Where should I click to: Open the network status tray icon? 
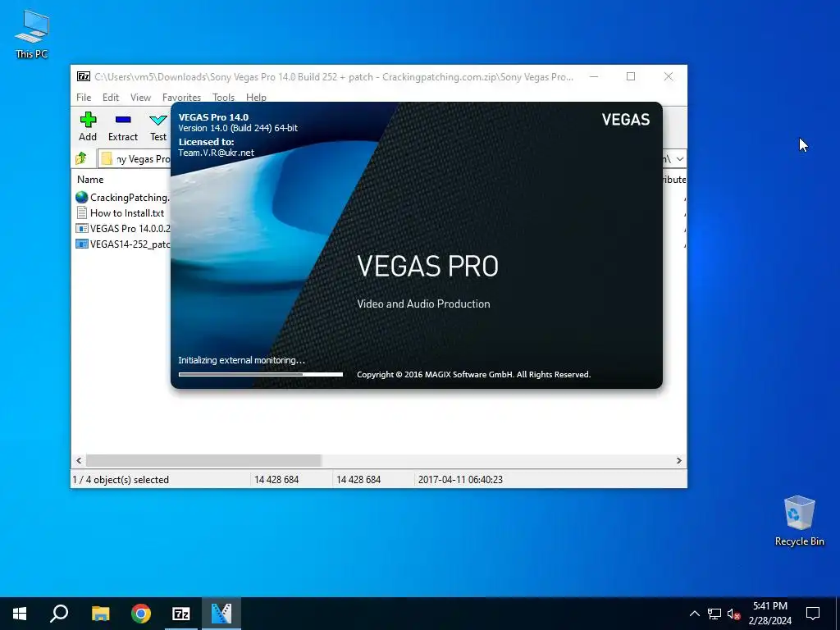tap(714, 614)
